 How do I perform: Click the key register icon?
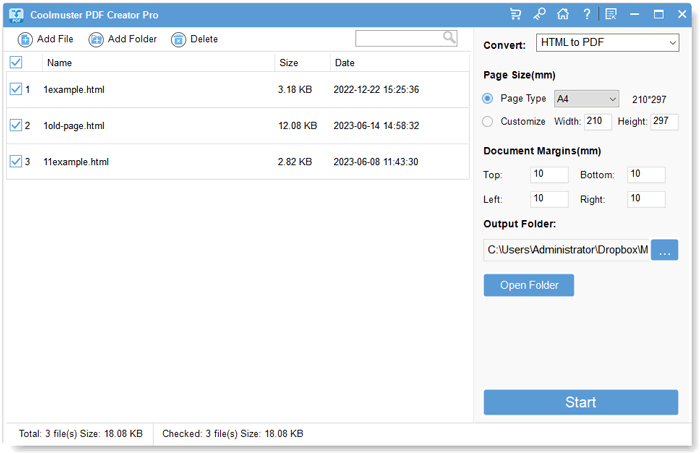point(539,14)
